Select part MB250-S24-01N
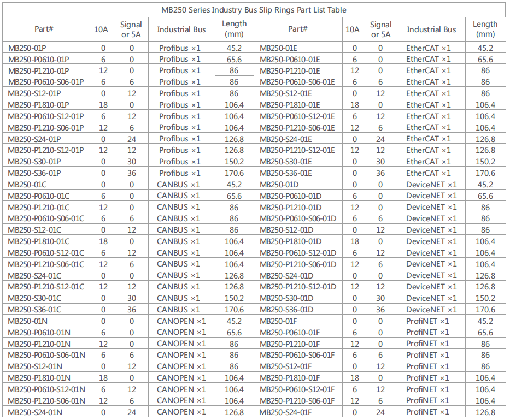Image resolution: width=510 pixels, height=420 pixels. (35, 412)
